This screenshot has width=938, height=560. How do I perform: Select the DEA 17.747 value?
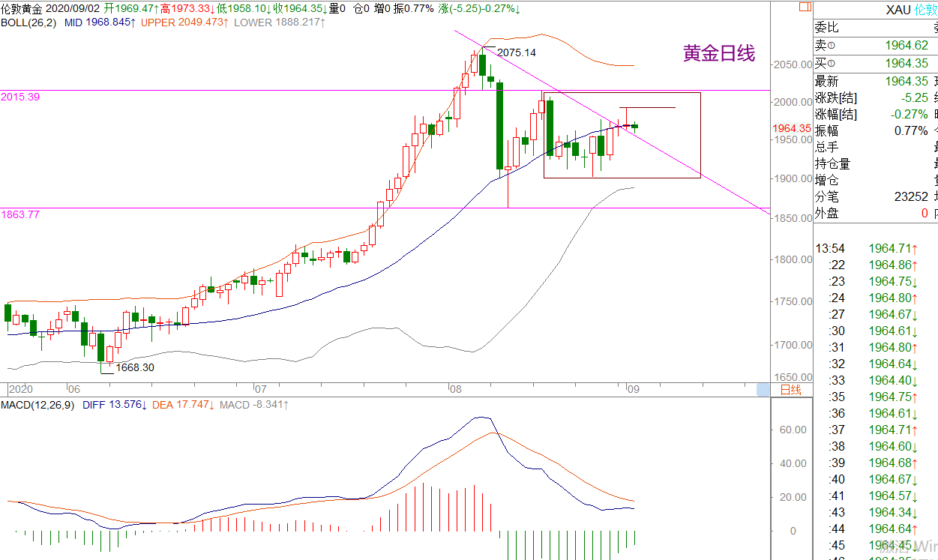click(x=184, y=405)
